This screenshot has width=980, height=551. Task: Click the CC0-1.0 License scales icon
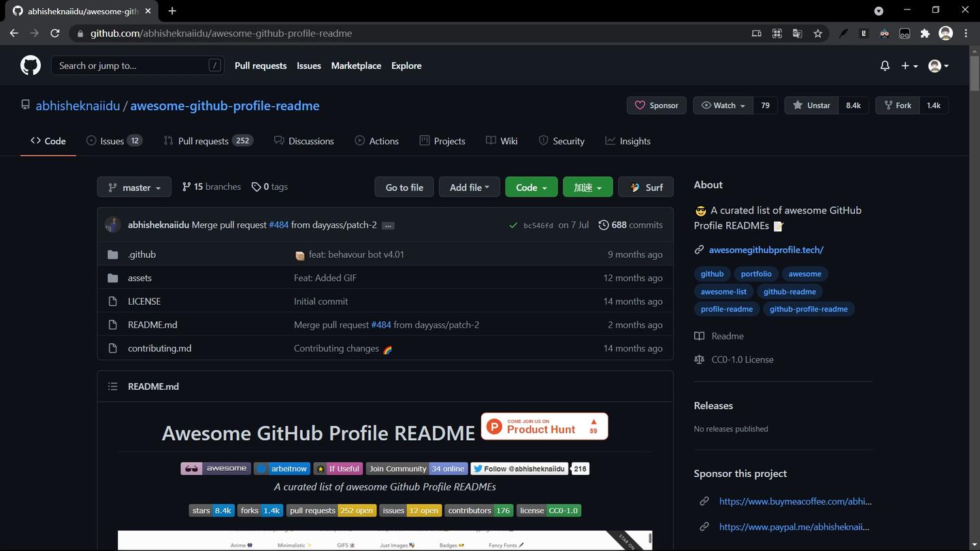tap(699, 359)
